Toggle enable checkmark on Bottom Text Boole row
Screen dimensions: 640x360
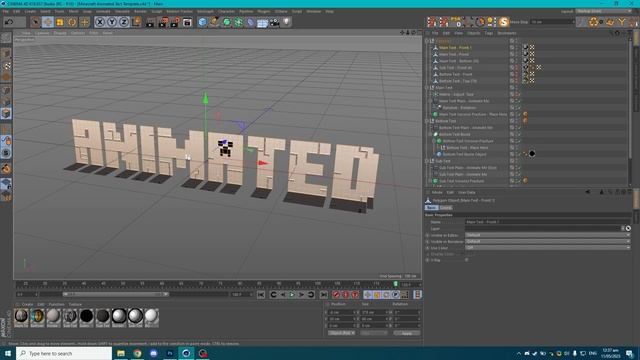[519, 134]
